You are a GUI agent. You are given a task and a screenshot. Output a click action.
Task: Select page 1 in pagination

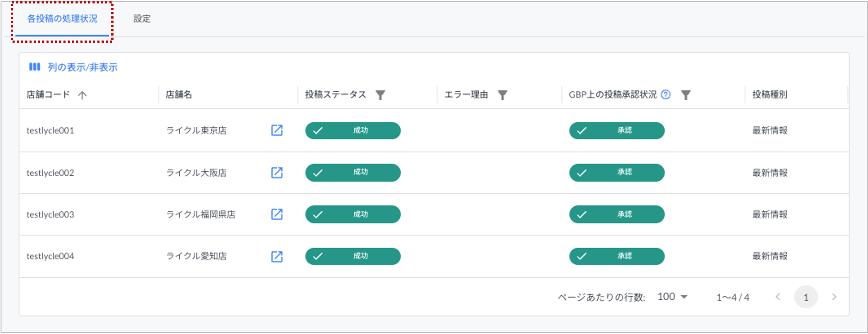pos(806,297)
